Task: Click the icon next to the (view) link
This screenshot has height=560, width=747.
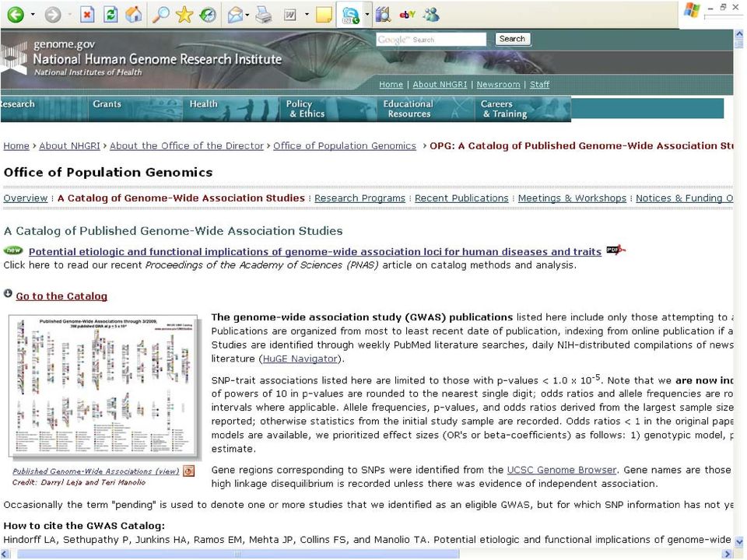Action: coord(189,471)
